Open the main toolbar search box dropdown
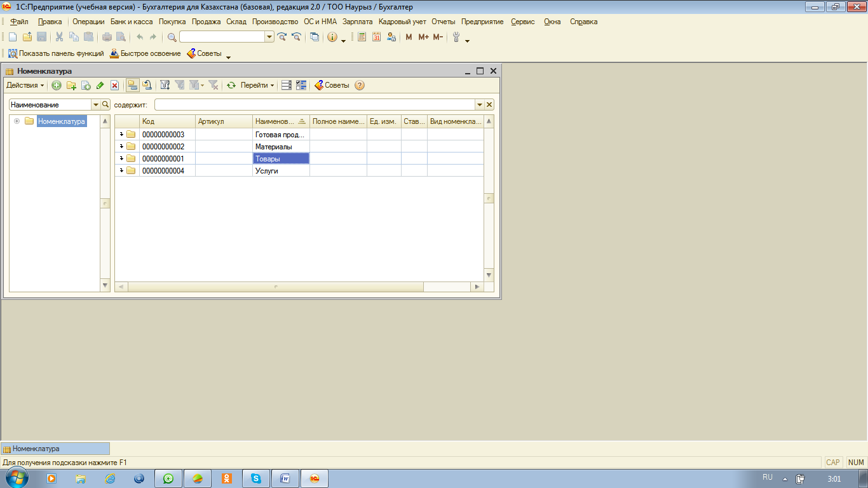Image resolution: width=868 pixels, height=488 pixels. pos(270,37)
